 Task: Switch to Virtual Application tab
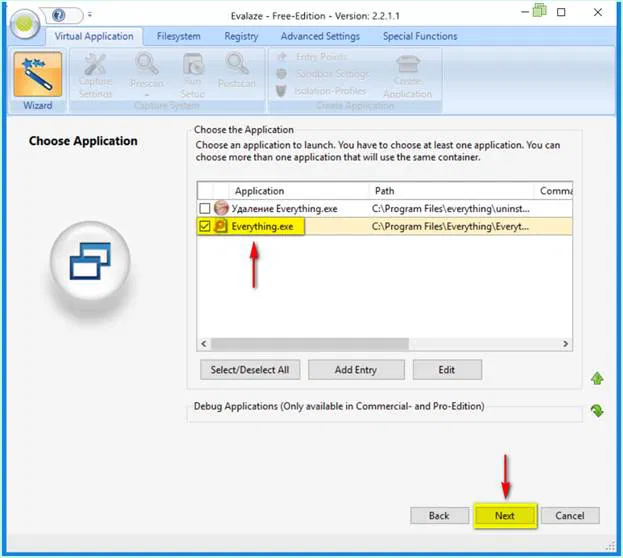(x=94, y=36)
